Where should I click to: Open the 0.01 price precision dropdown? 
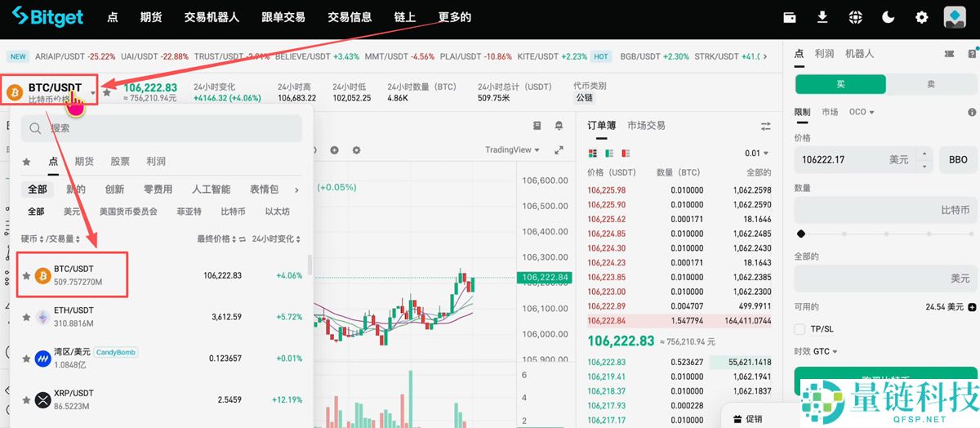(757, 154)
